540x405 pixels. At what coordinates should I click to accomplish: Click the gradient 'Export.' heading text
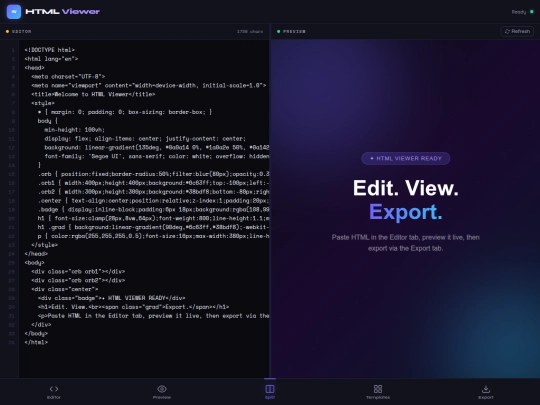coord(405,211)
